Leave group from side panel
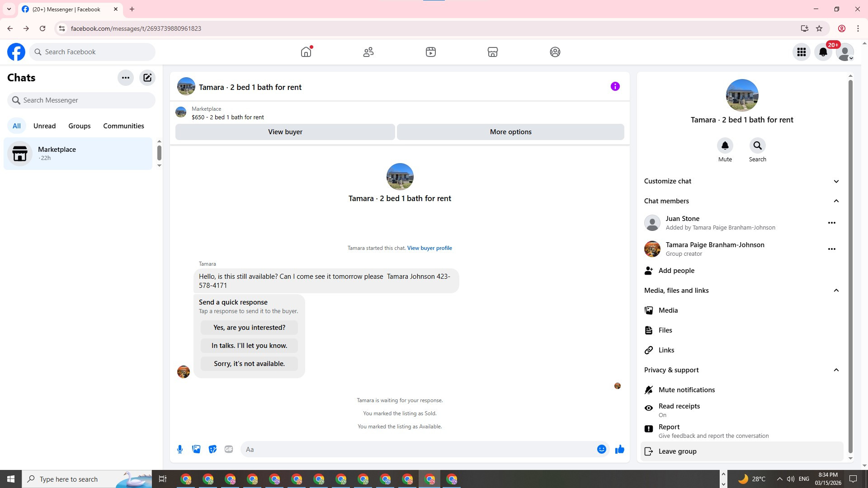This screenshot has width=868, height=488. (x=742, y=451)
